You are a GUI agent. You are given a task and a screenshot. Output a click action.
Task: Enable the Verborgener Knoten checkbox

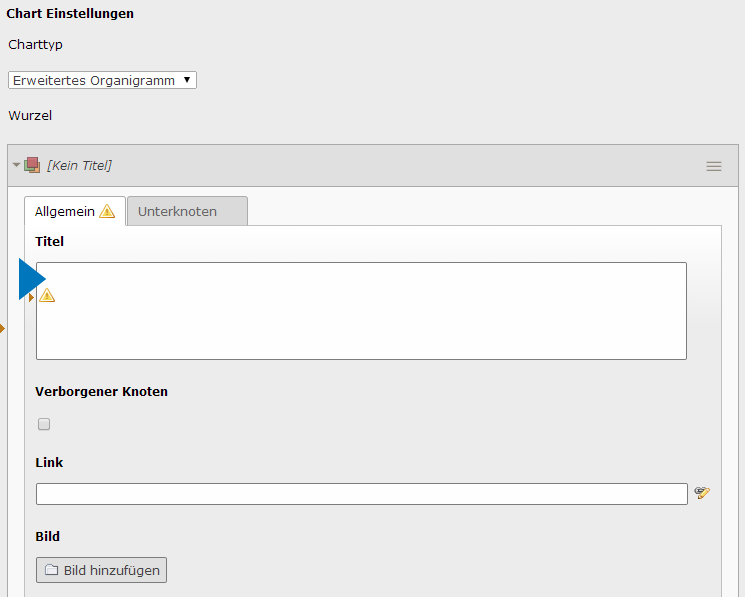coord(44,424)
